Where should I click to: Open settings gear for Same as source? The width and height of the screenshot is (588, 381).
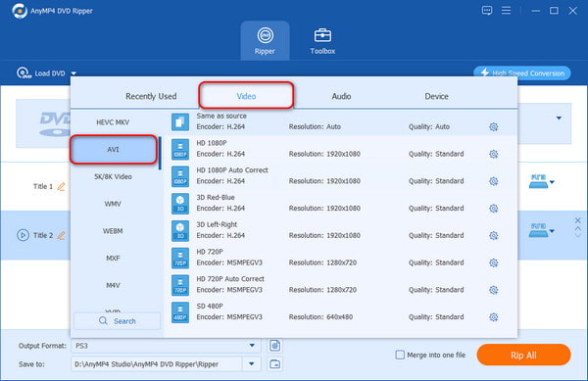(494, 127)
